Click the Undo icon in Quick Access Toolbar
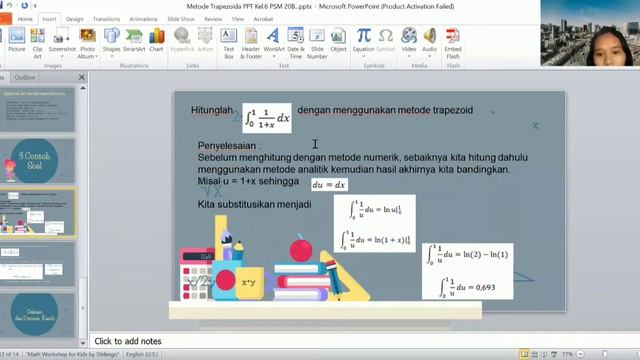The width and height of the screenshot is (640, 360). [x=9, y=6]
